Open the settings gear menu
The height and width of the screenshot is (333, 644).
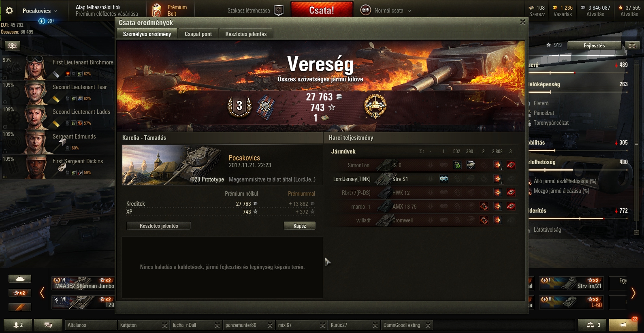pyautogui.click(x=9, y=11)
